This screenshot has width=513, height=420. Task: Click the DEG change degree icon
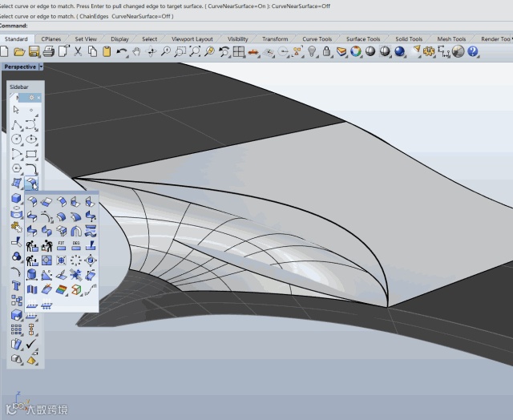[x=77, y=245]
